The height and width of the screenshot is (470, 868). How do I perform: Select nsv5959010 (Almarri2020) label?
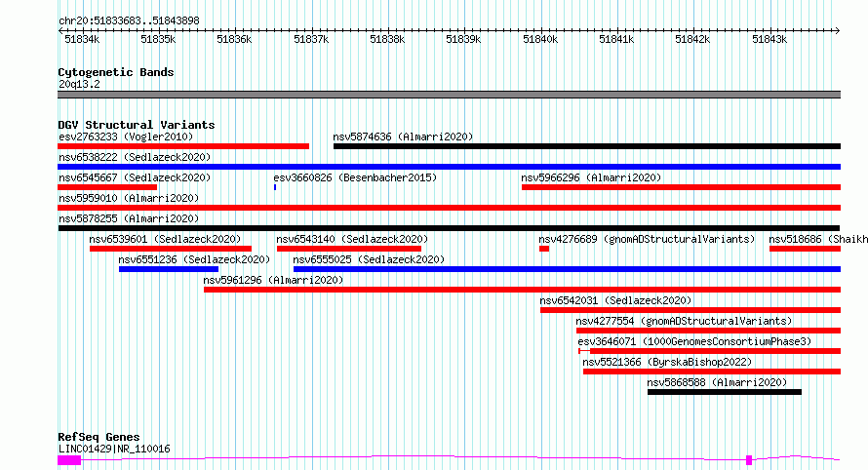129,198
